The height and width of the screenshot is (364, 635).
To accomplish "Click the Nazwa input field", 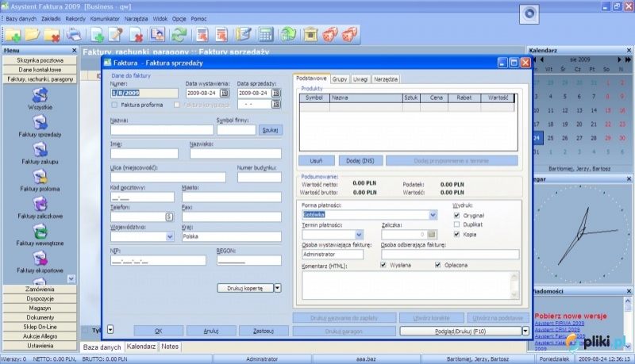I will pyautogui.click(x=162, y=130).
